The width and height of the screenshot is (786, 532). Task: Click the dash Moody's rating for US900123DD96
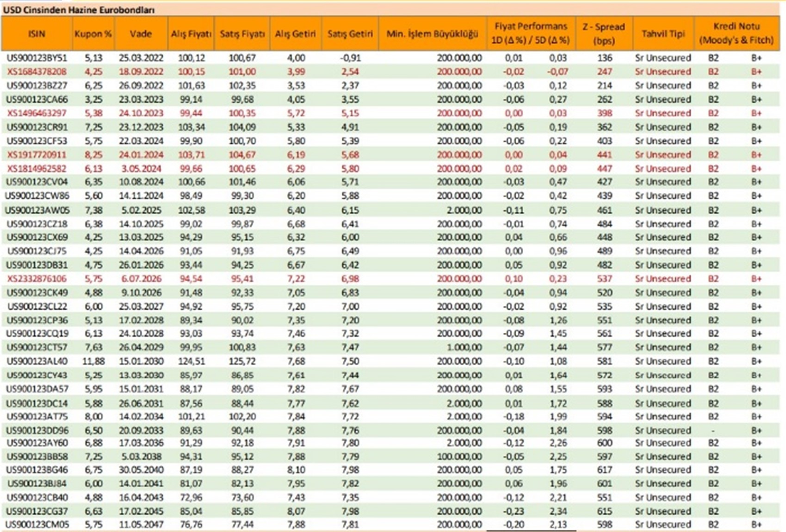[713, 430]
